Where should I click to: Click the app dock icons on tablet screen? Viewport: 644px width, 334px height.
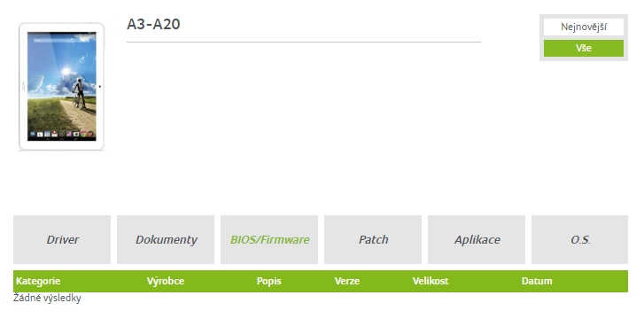click(62, 134)
